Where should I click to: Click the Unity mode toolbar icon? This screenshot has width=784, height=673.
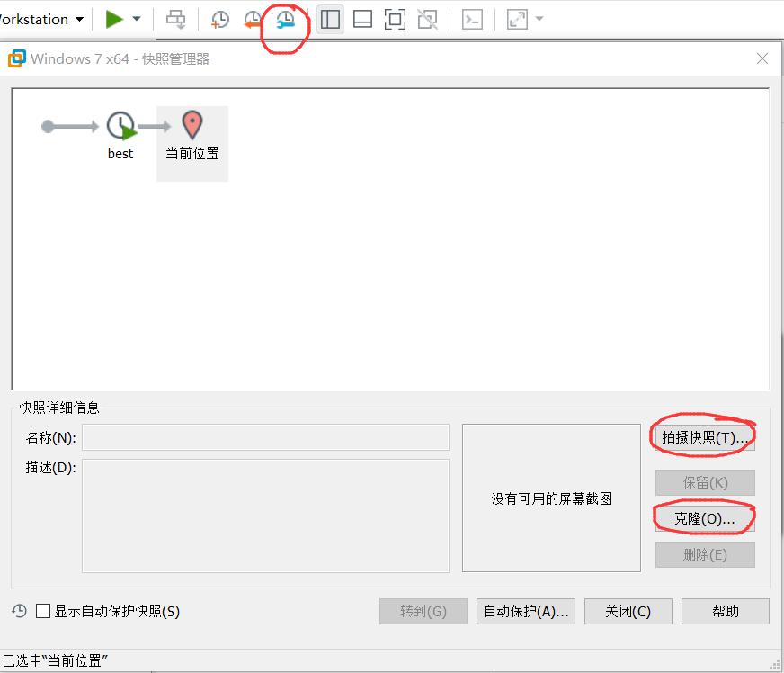pos(427,20)
